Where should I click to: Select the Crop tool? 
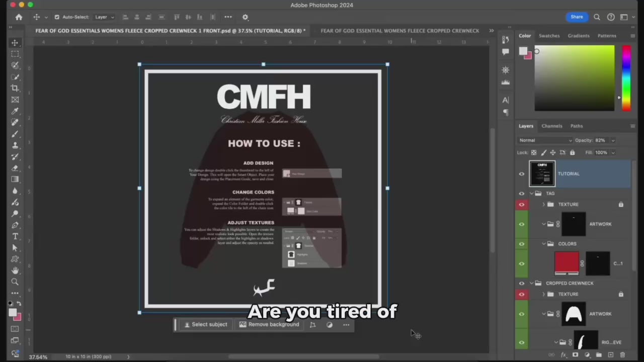(15, 88)
